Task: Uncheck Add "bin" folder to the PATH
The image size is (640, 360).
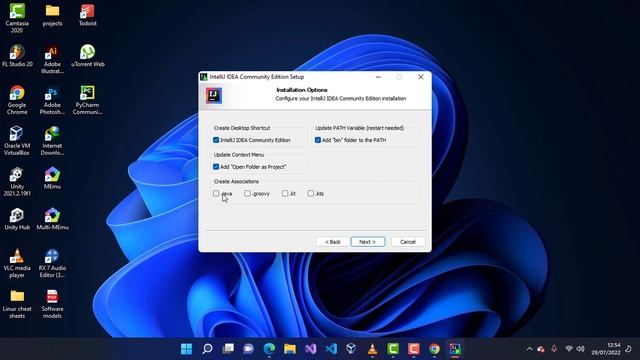Action: coord(318,140)
